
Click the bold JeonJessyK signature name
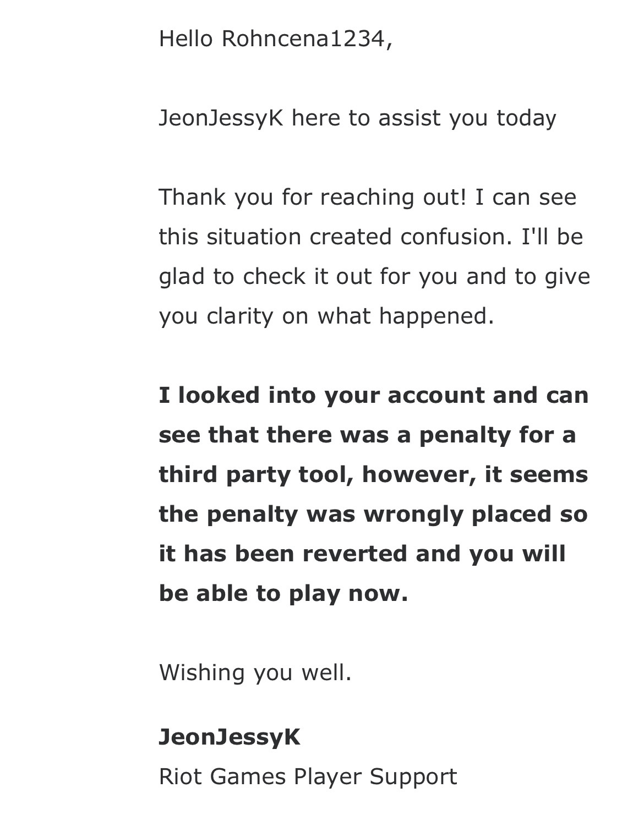point(230,737)
